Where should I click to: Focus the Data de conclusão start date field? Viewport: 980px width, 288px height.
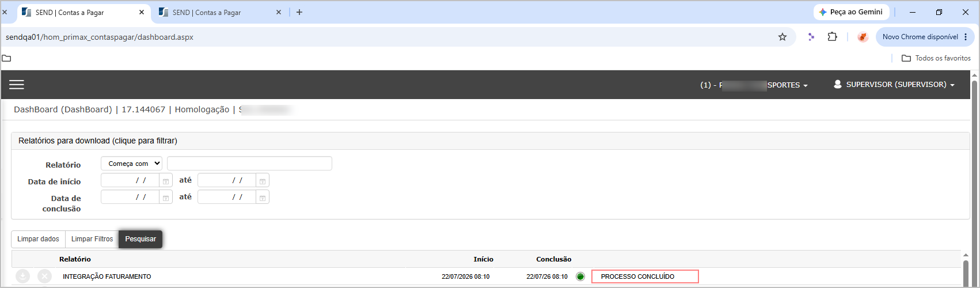tap(130, 198)
